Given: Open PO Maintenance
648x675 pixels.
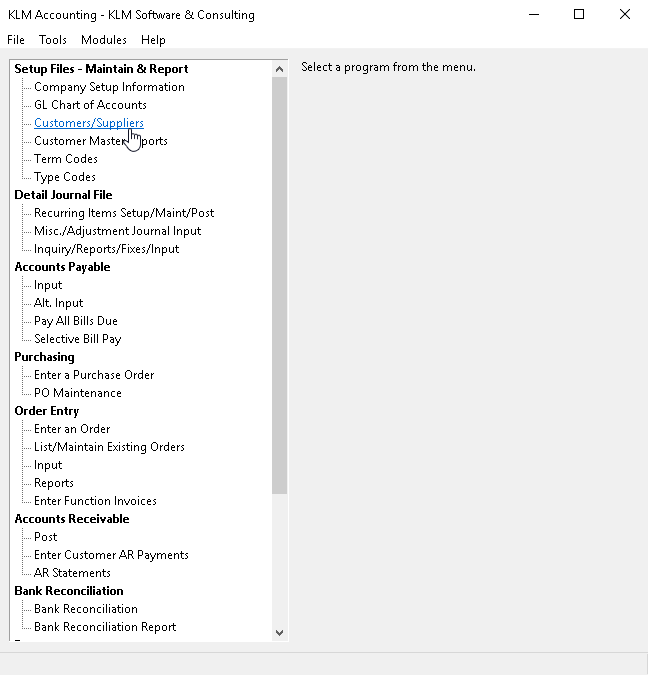Looking at the screenshot, I should 78,393.
